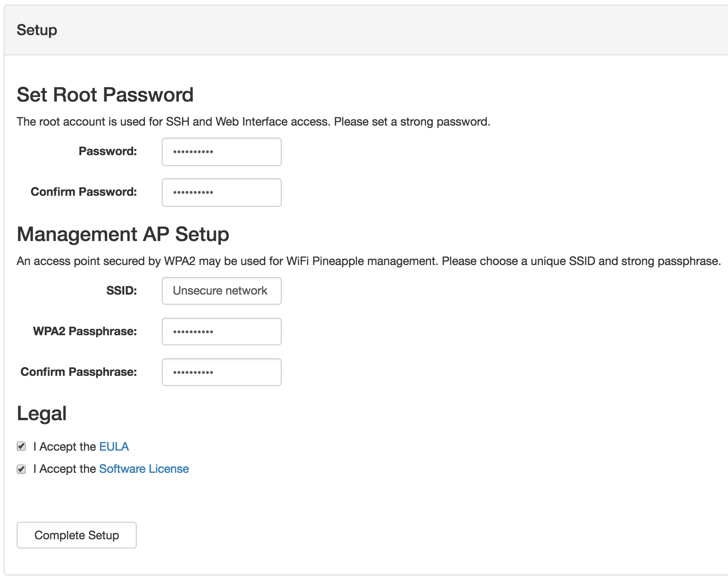Open the Software License link
Screen dimensions: 728x579
[144, 469]
